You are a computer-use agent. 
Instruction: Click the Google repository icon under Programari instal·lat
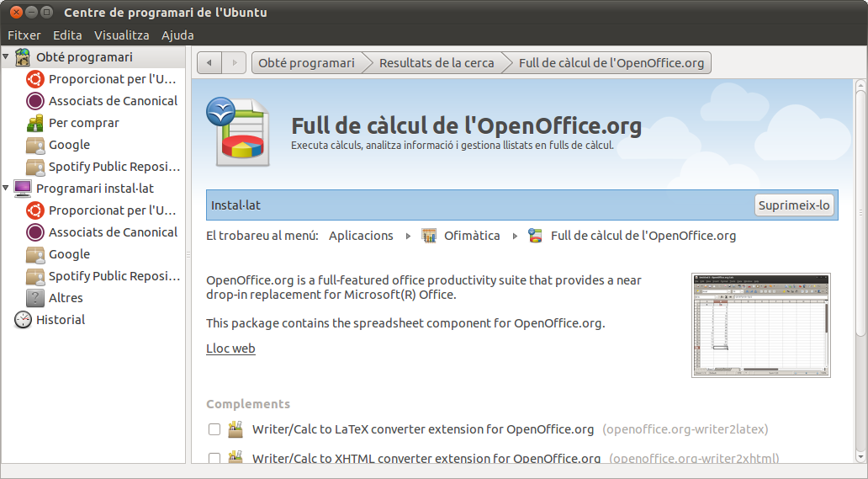point(35,254)
